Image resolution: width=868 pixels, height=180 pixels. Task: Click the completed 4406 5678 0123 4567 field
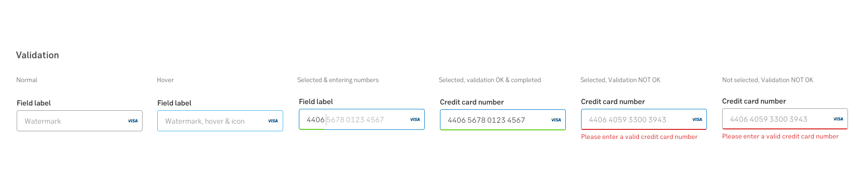(503, 120)
